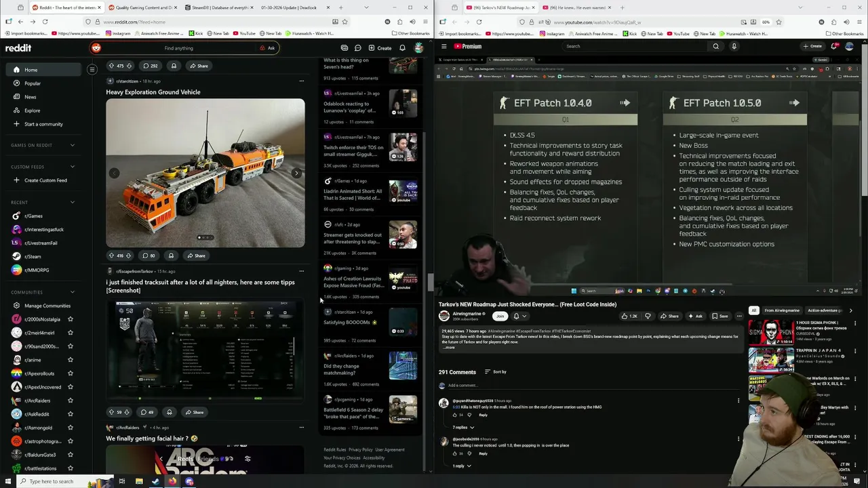868x488 pixels.
Task: Click Ask button in Reddit search bar
Action: [268, 48]
